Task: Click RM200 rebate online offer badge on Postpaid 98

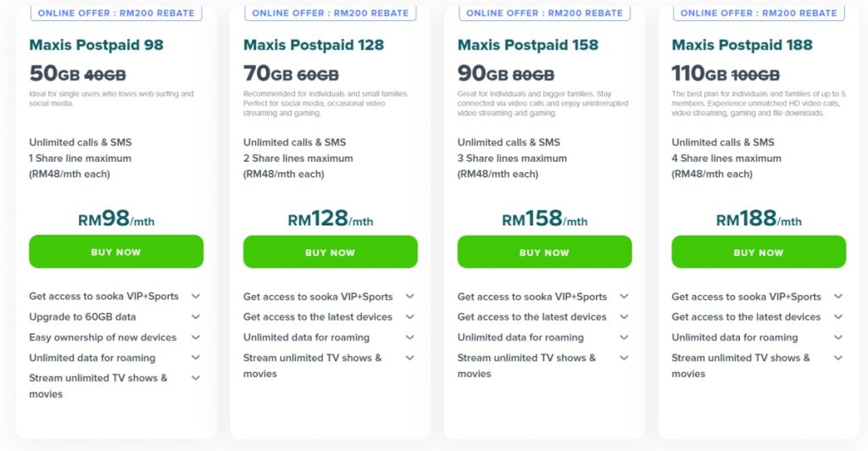Action: pyautogui.click(x=116, y=13)
